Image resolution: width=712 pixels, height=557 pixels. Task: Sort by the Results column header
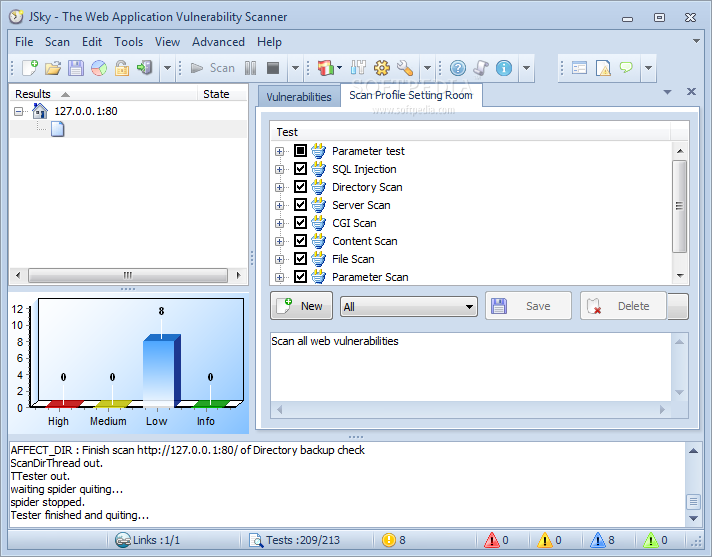click(104, 94)
